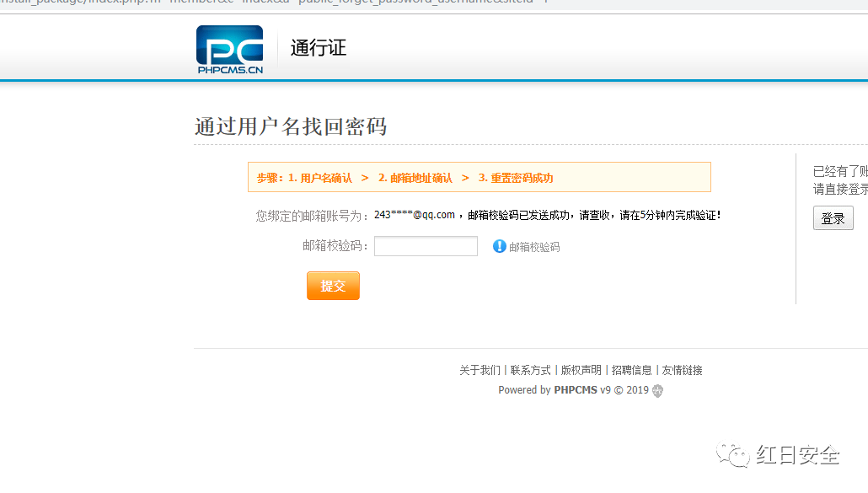Viewport: 868px width, 493px height.
Task: Select step 2. 邮箱地址确认
Action: click(x=415, y=178)
